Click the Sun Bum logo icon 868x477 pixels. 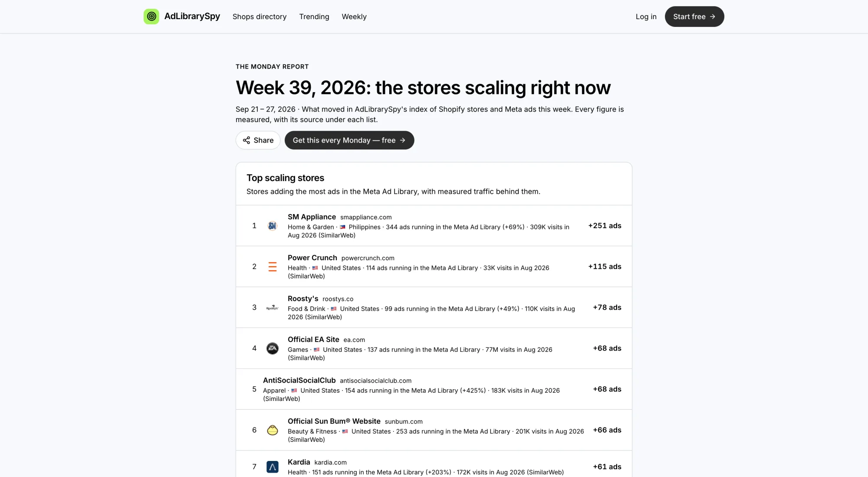272,430
